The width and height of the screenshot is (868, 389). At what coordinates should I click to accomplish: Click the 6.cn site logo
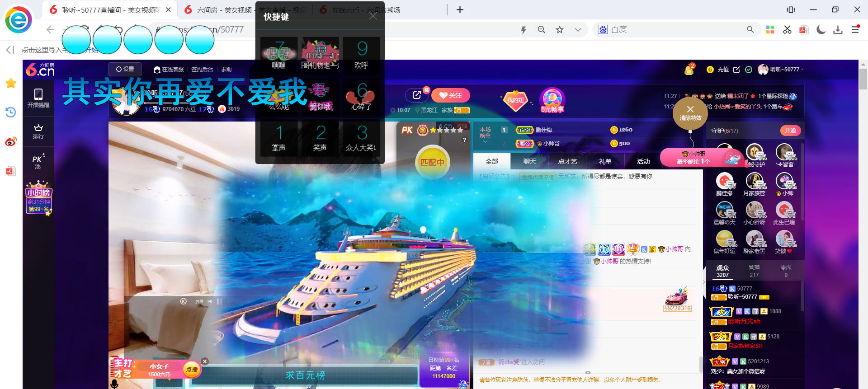[40, 70]
